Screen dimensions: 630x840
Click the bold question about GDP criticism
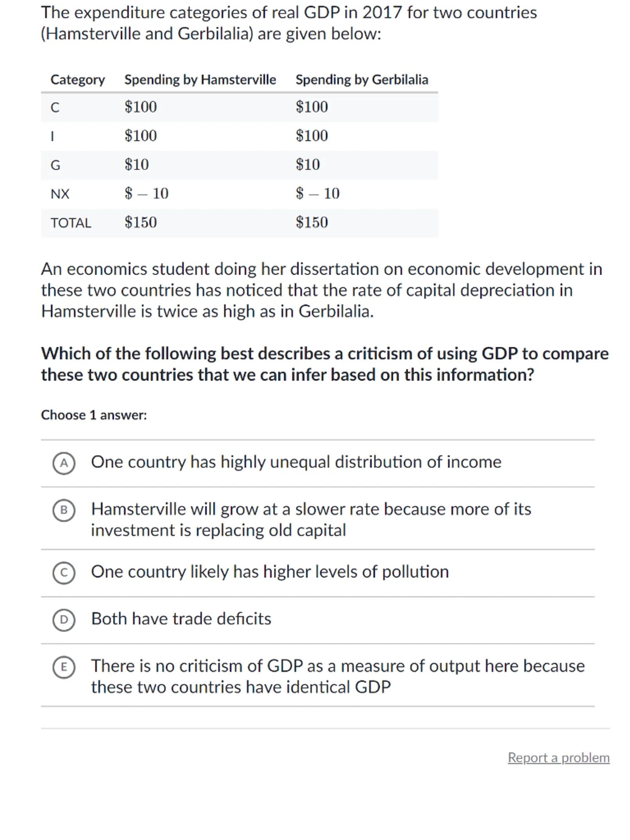[x=324, y=364]
